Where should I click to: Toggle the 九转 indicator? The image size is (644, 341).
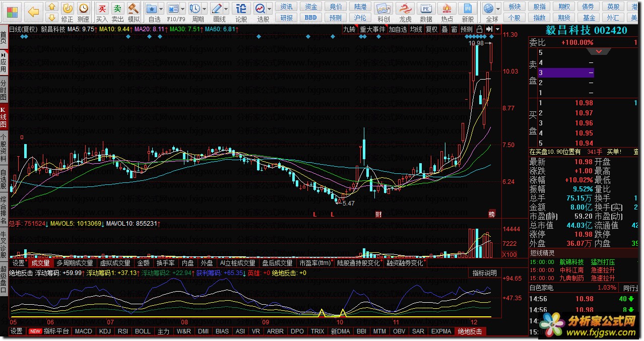pyautogui.click(x=349, y=29)
